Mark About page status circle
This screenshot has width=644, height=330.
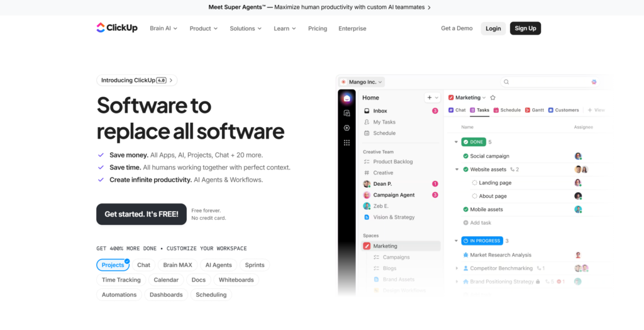coord(474,196)
